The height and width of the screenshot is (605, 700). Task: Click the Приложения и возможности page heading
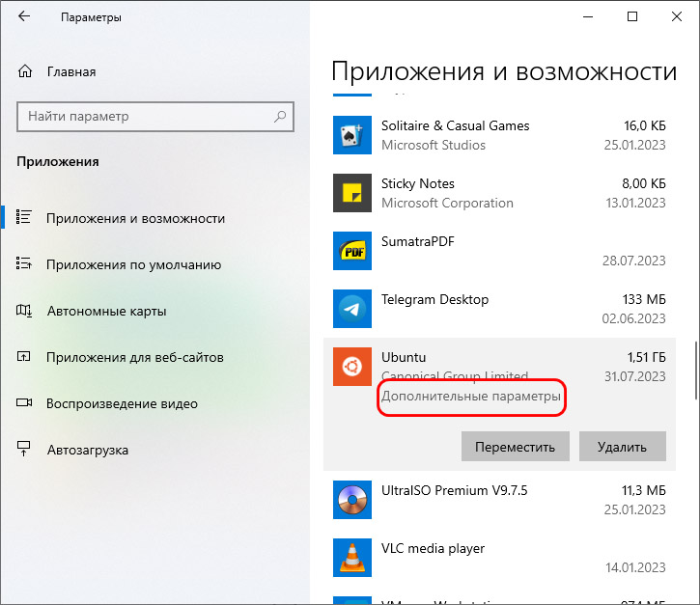pyautogui.click(x=504, y=72)
